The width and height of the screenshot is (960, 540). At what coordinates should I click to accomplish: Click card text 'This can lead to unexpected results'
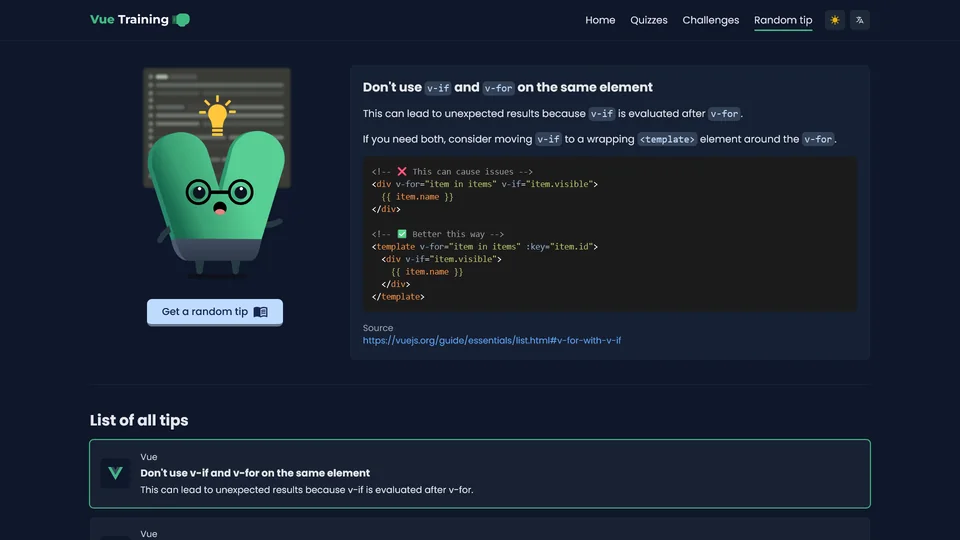(307, 490)
